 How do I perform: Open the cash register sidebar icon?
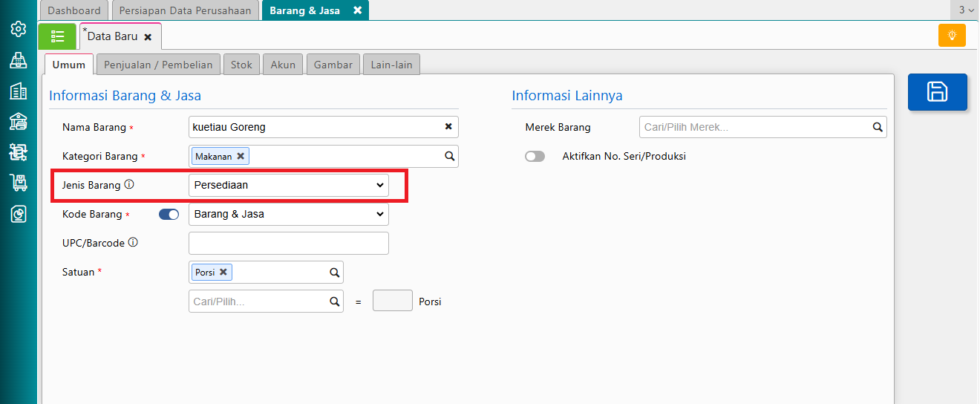[x=19, y=60]
